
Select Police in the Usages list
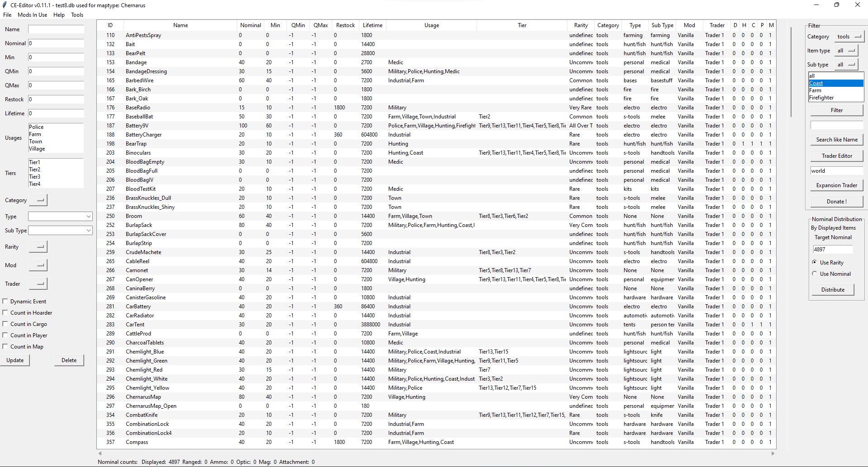coord(56,127)
